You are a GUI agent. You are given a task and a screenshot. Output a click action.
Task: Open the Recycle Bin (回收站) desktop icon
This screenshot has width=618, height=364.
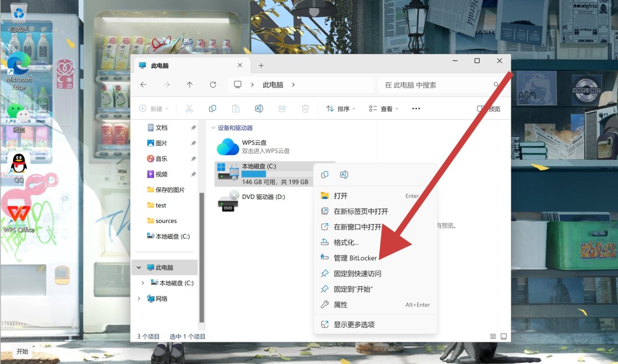[x=18, y=18]
